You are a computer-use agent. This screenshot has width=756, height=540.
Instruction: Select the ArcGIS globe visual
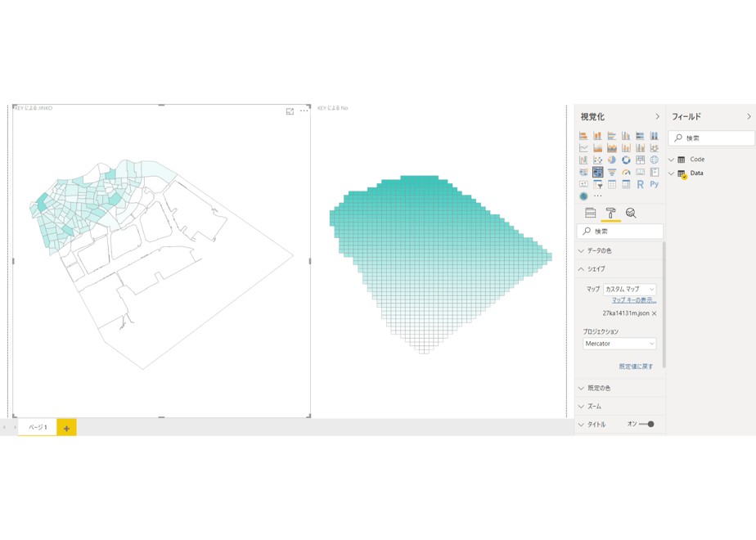coord(583,196)
